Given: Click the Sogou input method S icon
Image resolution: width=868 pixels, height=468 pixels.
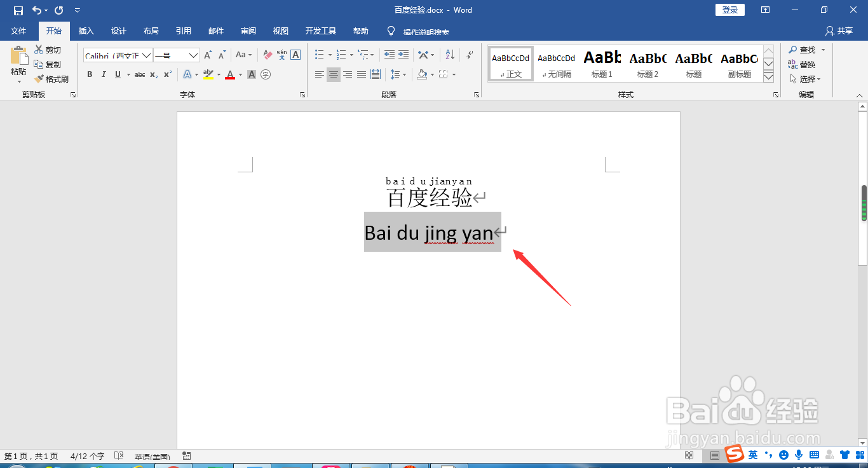Looking at the screenshot, I should (735, 455).
